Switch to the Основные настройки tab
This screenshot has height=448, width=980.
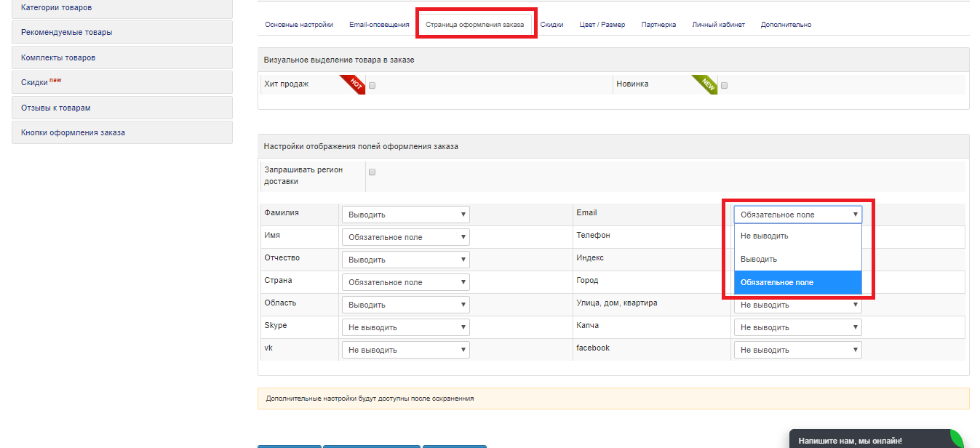(299, 25)
